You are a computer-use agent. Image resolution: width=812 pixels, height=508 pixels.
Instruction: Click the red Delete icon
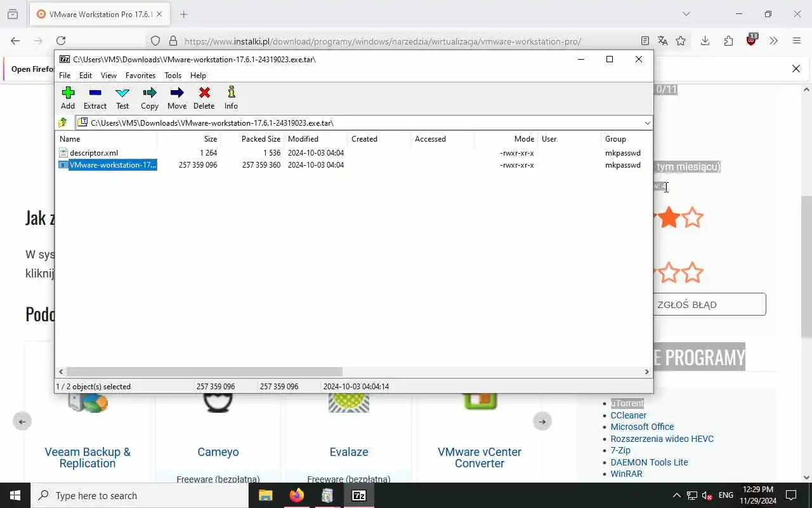pyautogui.click(x=204, y=98)
